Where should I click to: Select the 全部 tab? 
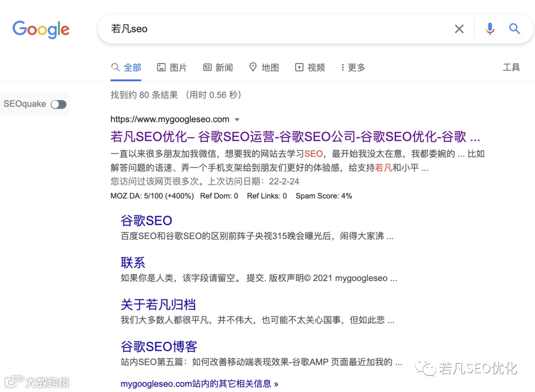pyautogui.click(x=126, y=67)
